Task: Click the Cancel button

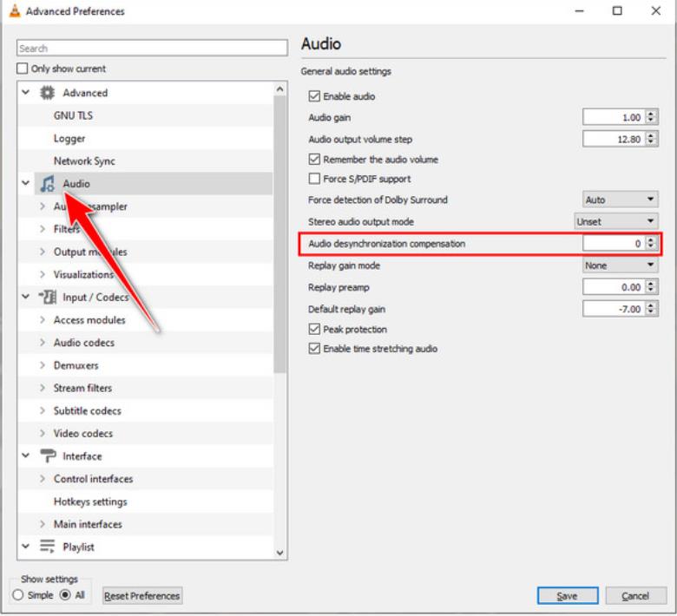Action: 636,596
